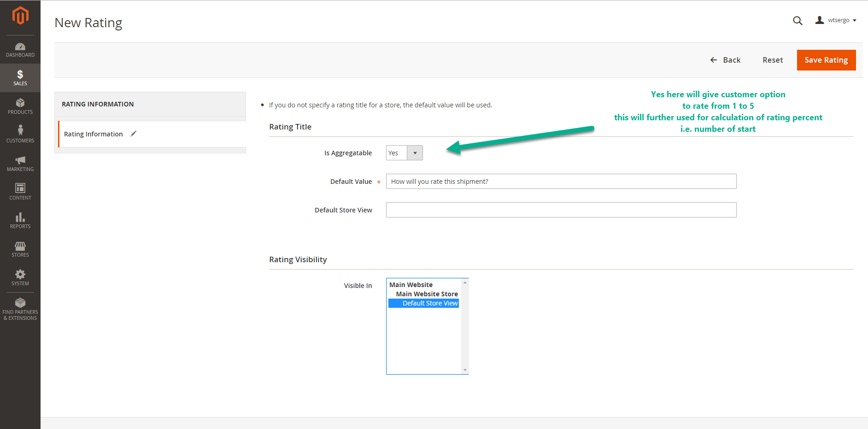Click the search magnifier icon

coord(798,21)
